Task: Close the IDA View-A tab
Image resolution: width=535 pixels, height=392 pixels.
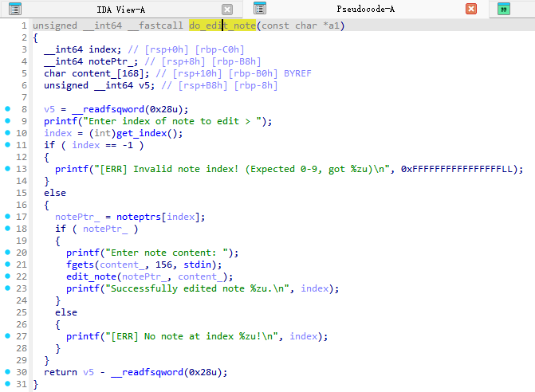Action: (227, 10)
